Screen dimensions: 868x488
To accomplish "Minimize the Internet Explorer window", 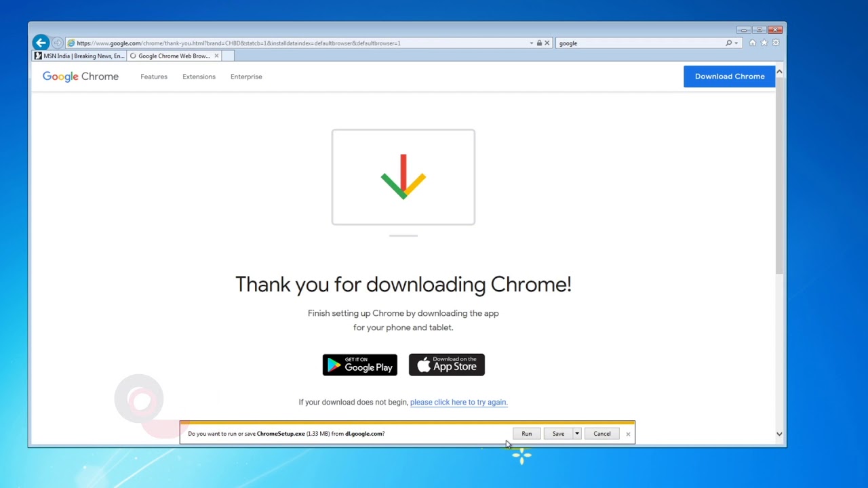I will 744,30.
